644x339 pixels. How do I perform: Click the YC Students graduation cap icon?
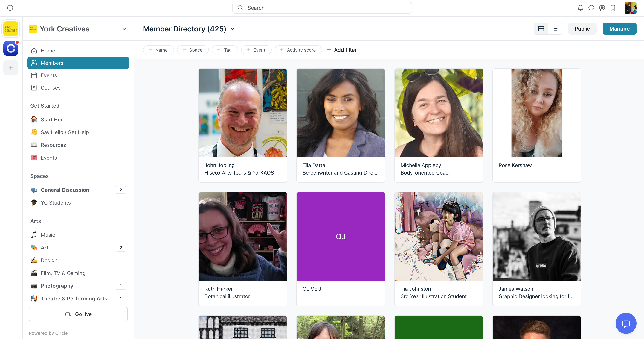click(34, 203)
